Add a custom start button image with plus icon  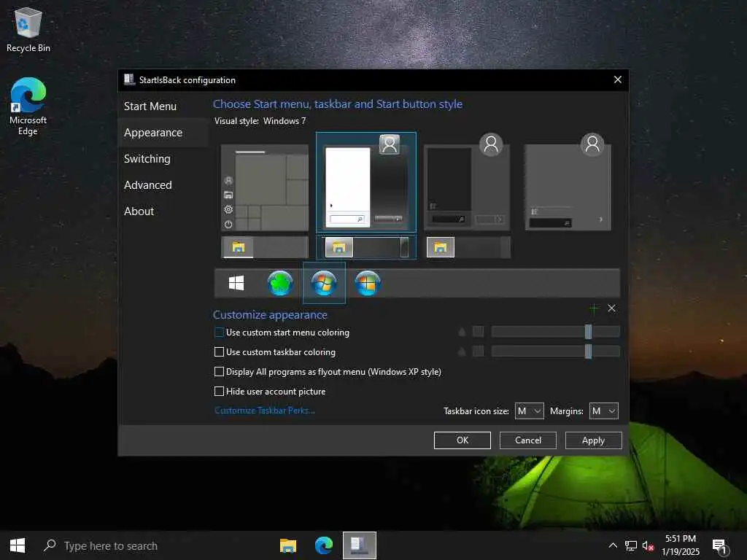[594, 308]
